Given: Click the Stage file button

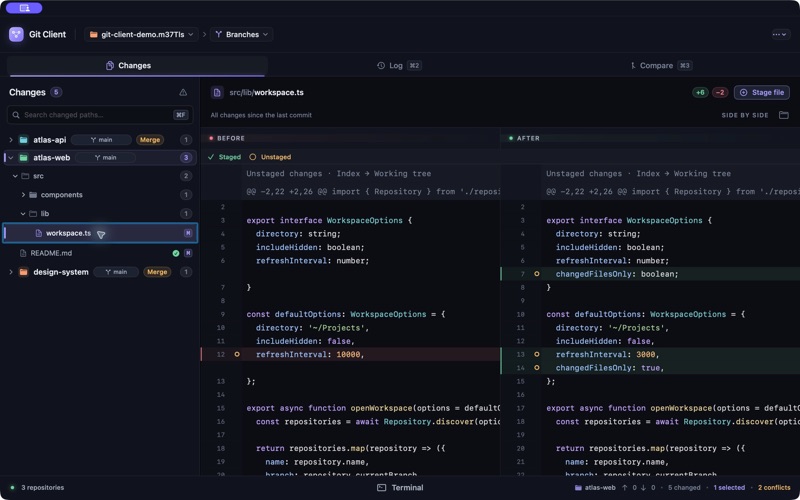Looking at the screenshot, I should tap(762, 92).
